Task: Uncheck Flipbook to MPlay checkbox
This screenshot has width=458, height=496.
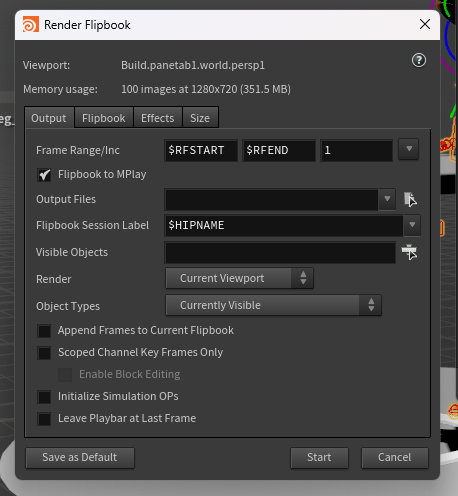Action: [x=44, y=175]
